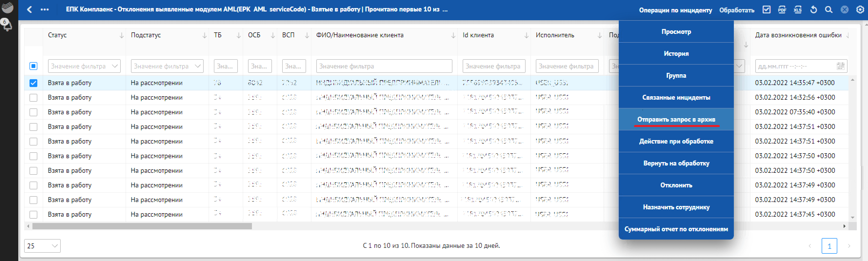Open settings gear icon
This screenshot has height=261, width=868.
(x=860, y=10)
